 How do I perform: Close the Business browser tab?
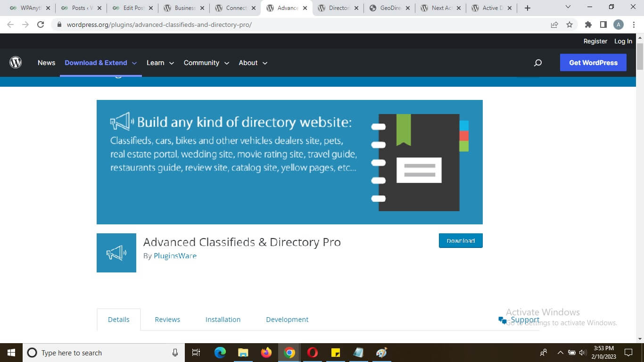coord(202,8)
